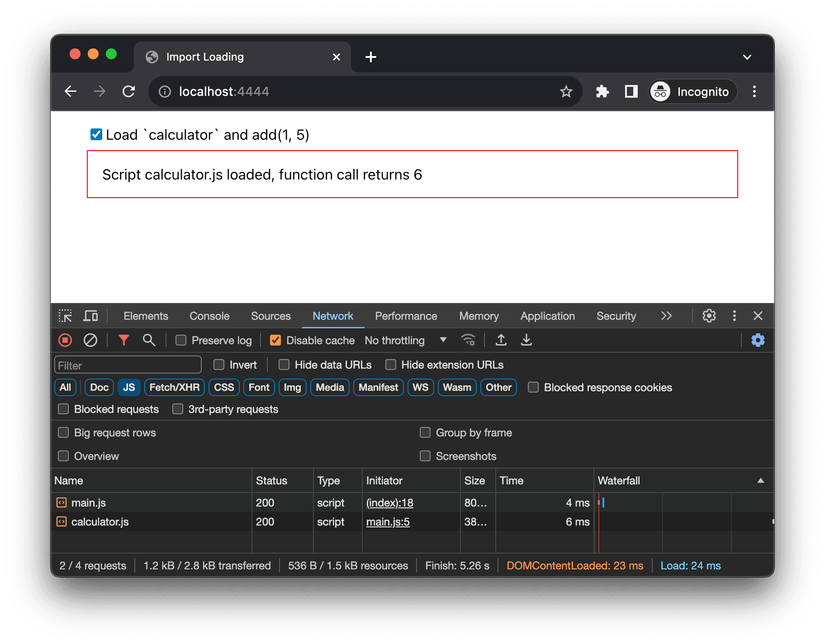The height and width of the screenshot is (644, 825).
Task: Toggle the device emulation toolbar
Action: tap(90, 316)
